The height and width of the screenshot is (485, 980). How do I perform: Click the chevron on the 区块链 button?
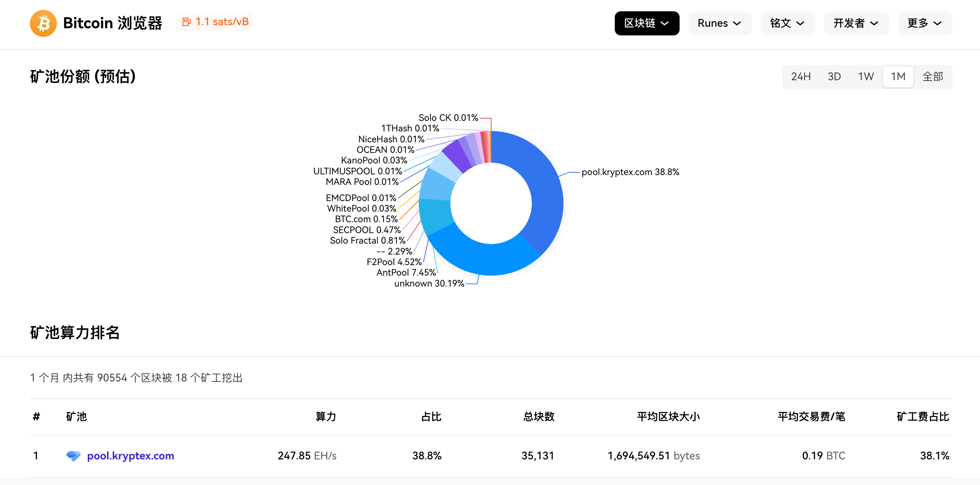[x=665, y=24]
